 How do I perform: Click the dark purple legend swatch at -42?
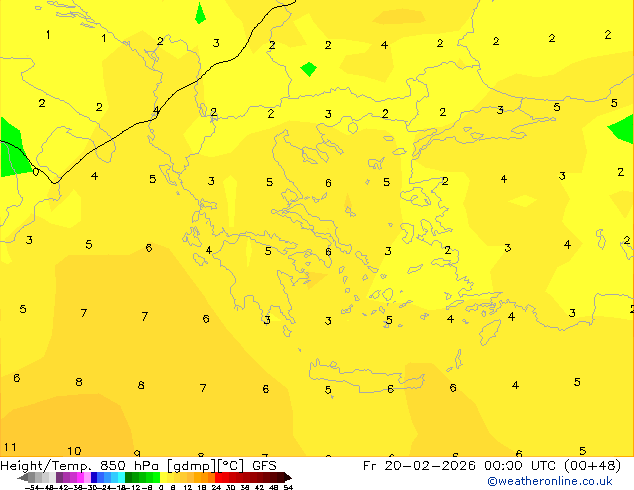59,477
